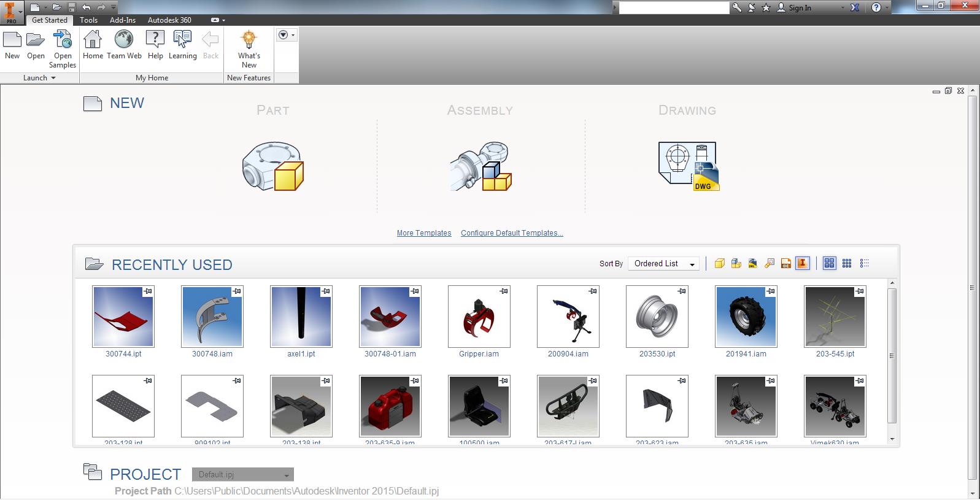Open the New file type dropdown arrow

click(44, 8)
